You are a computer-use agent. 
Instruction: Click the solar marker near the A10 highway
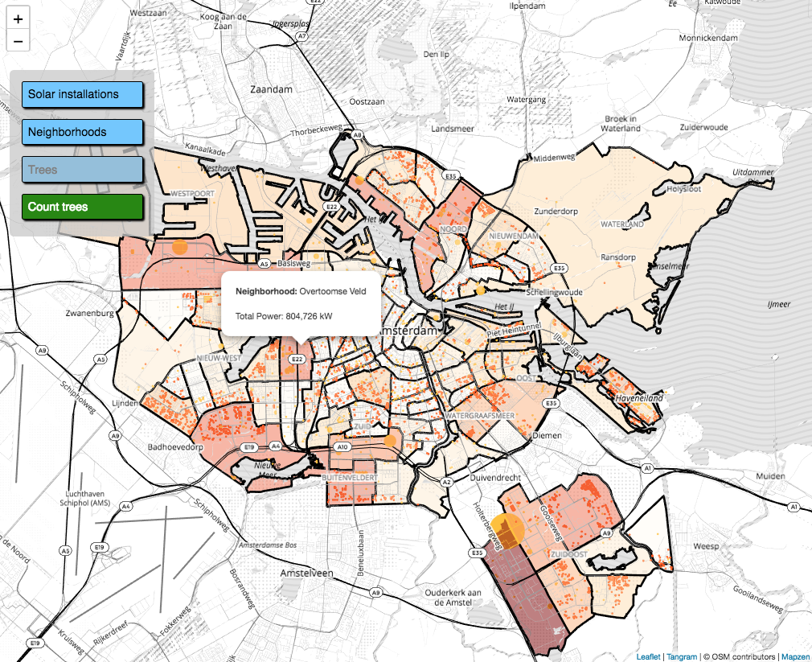point(389,442)
